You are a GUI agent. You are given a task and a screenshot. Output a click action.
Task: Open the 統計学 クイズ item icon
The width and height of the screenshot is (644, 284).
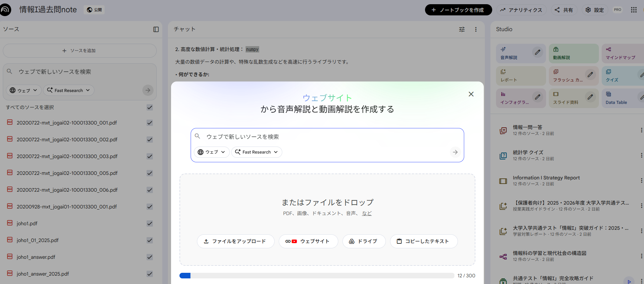coord(503,156)
